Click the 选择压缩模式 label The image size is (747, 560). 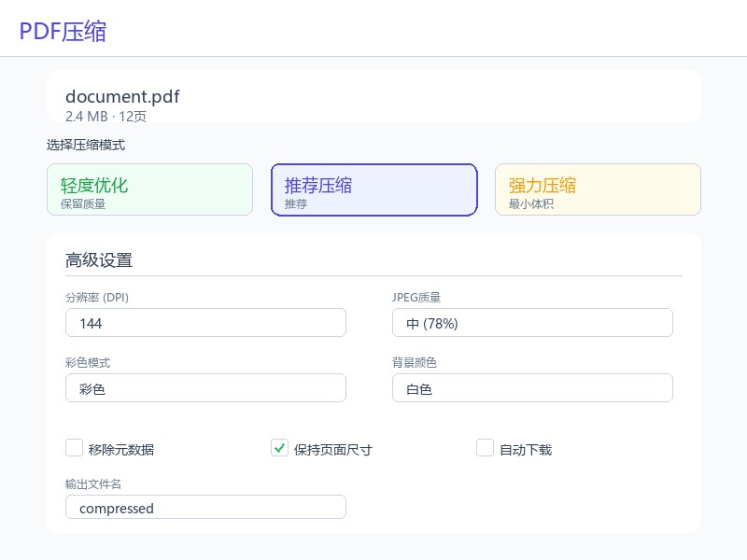coord(86,145)
